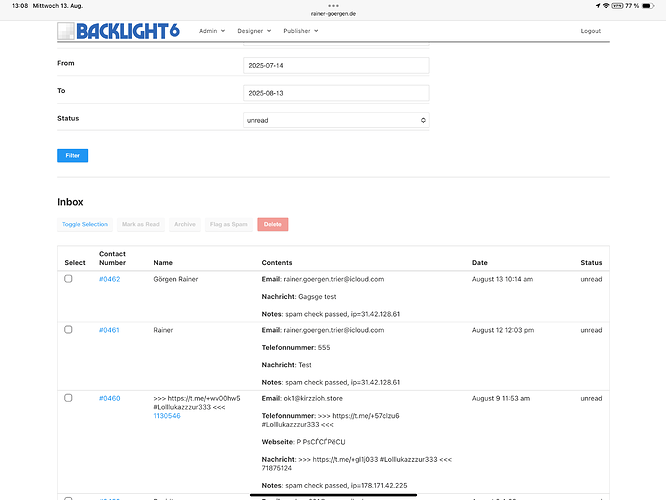Open the Status dropdown showing unread

coord(336,120)
